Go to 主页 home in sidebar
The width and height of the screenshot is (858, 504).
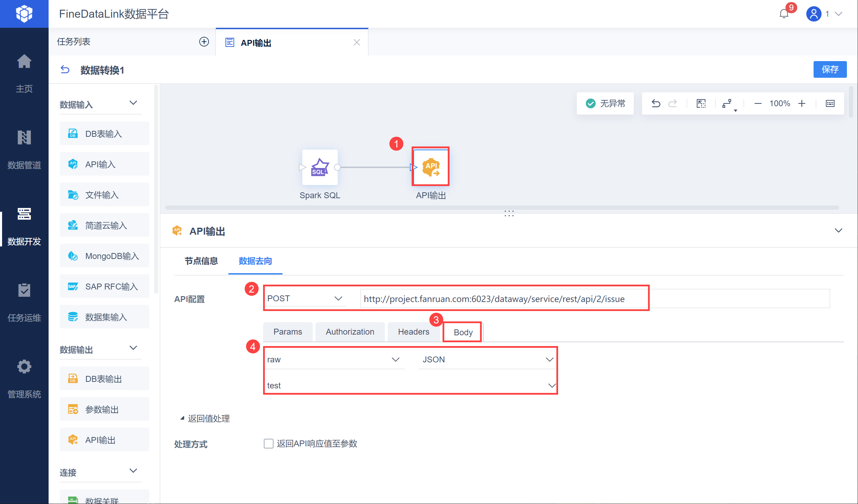point(24,74)
